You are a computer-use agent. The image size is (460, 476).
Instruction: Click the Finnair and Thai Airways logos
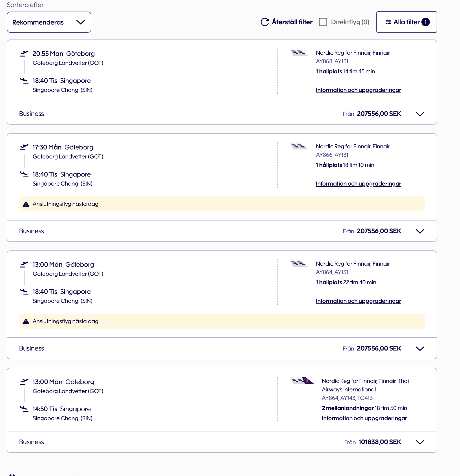click(302, 381)
